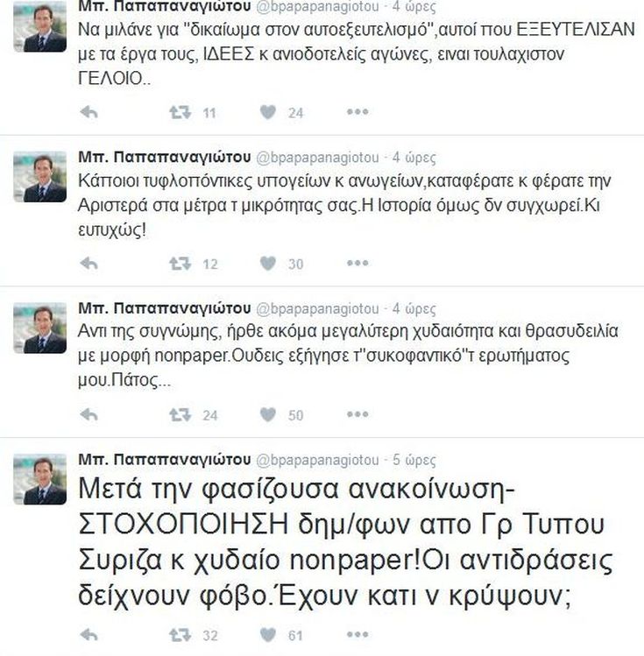Screen dimensions: 644x656
Task: Reply to the large-text φασίζουσα ανακοίνωση tweet
Action: pos(88,635)
